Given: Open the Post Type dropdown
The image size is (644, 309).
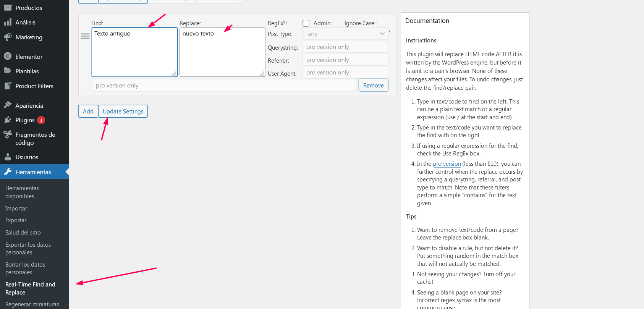Looking at the screenshot, I should (x=345, y=34).
